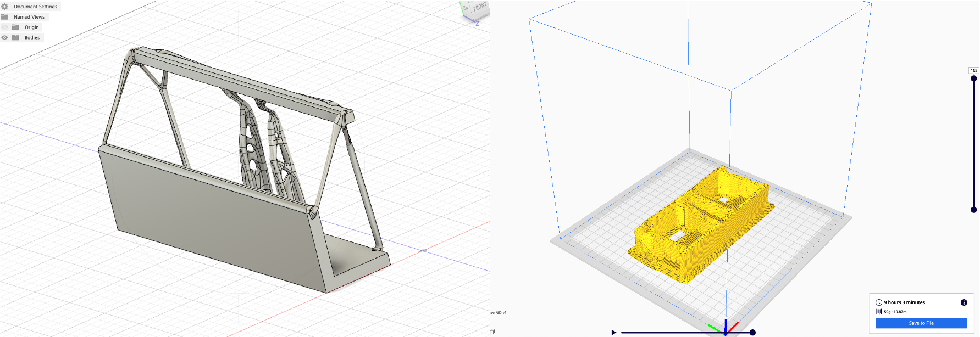Click the simulation path slider end handle
Screen dimensions: 980x337
pos(752,332)
